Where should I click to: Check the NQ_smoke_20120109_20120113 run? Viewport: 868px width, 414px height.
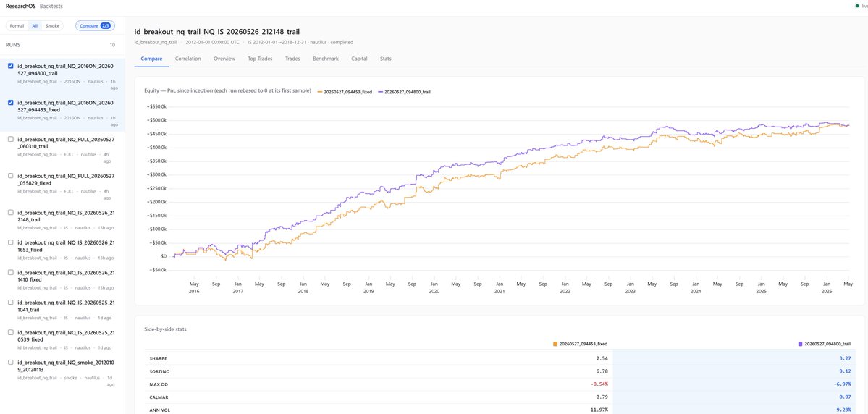[11, 363]
